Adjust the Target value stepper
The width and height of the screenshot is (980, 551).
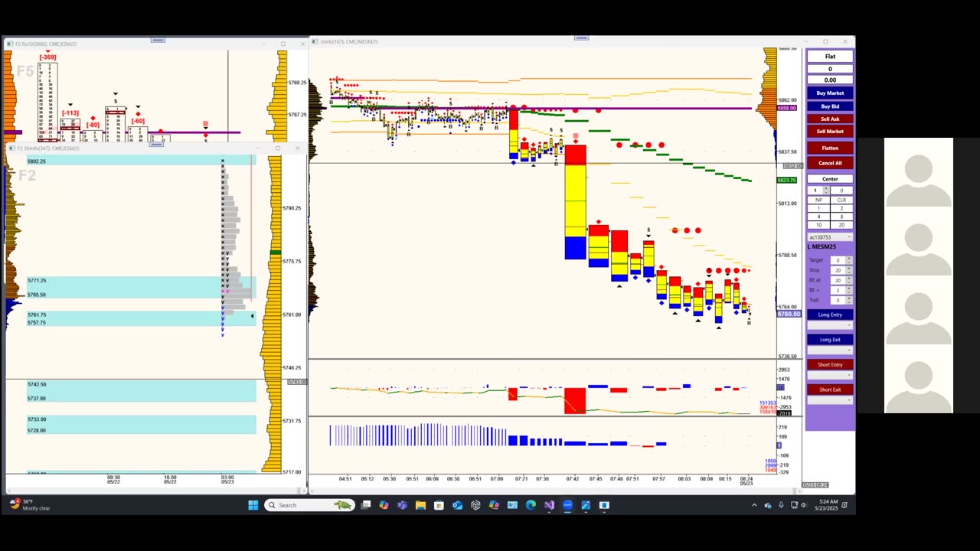tap(849, 260)
